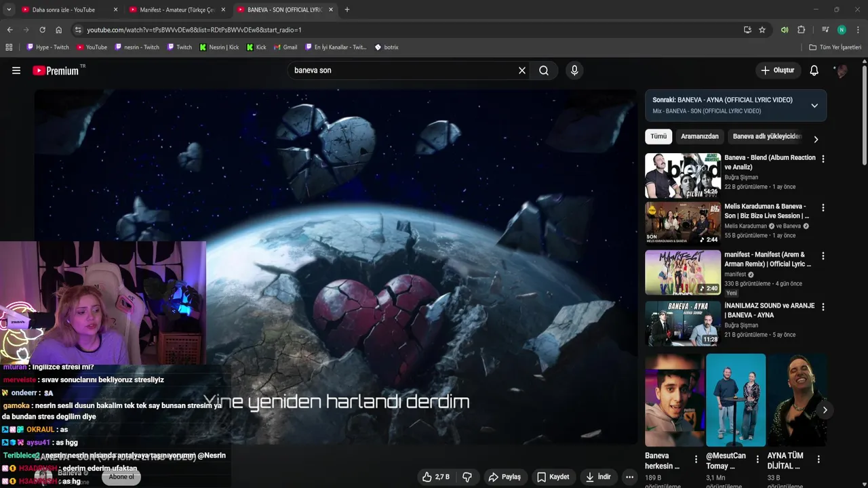Open media controls toolbar icon
The width and height of the screenshot is (868, 488).
(825, 30)
